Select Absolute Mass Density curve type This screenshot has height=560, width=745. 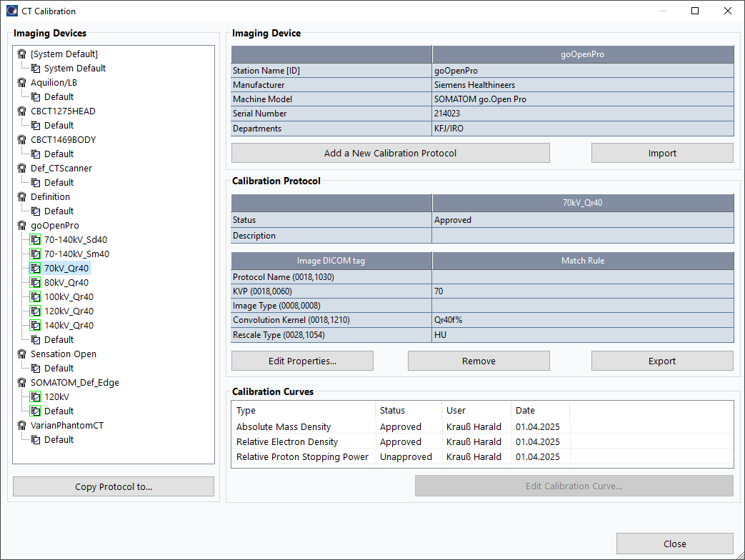coord(283,426)
